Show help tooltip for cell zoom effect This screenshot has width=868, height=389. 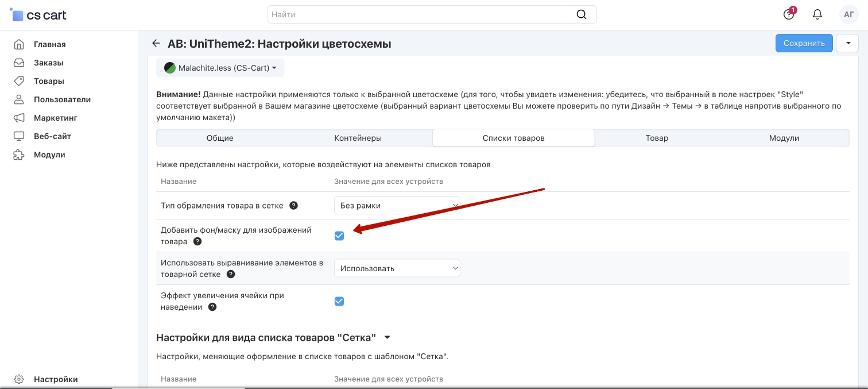(x=212, y=307)
